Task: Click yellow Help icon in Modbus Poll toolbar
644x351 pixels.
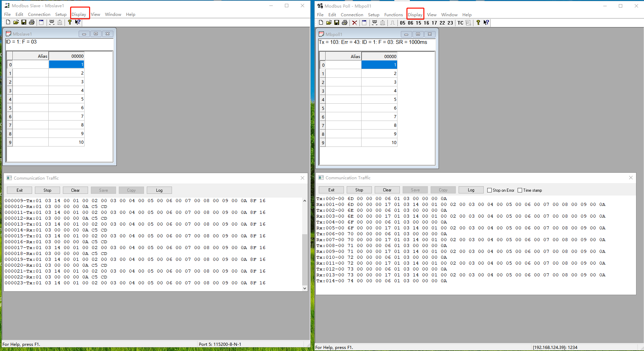Action: (x=478, y=22)
